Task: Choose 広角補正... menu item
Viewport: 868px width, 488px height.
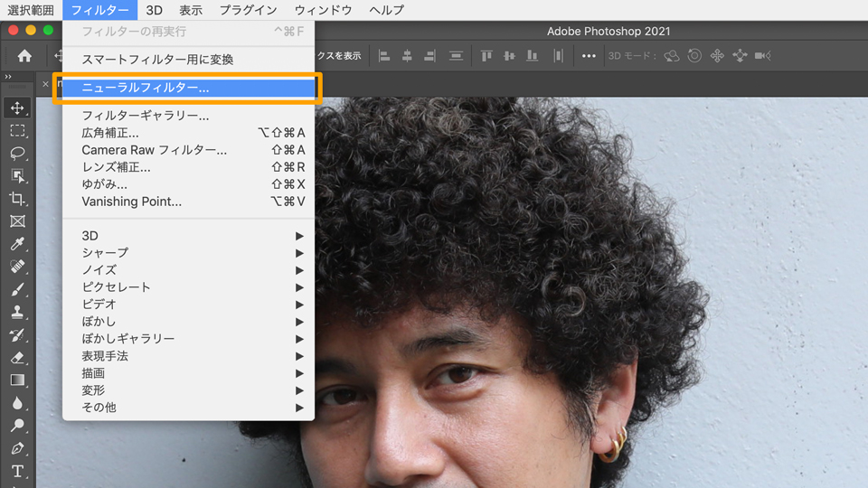Action: pos(188,133)
